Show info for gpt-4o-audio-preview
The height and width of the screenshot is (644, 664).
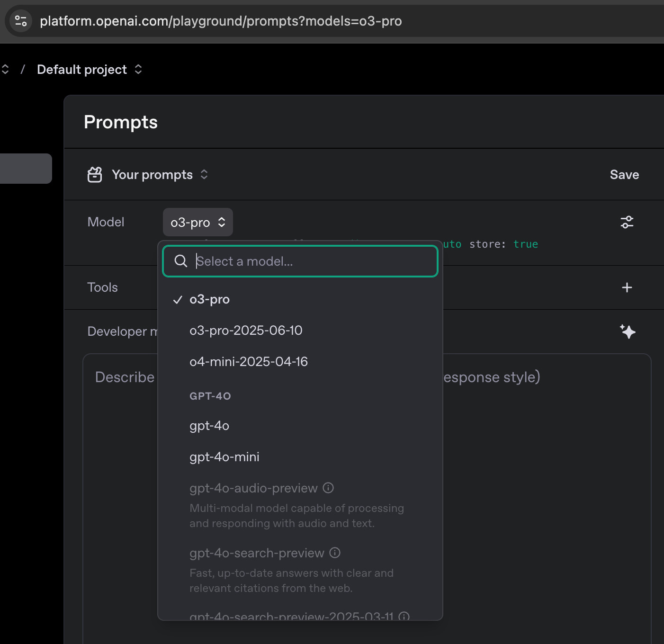click(x=328, y=488)
